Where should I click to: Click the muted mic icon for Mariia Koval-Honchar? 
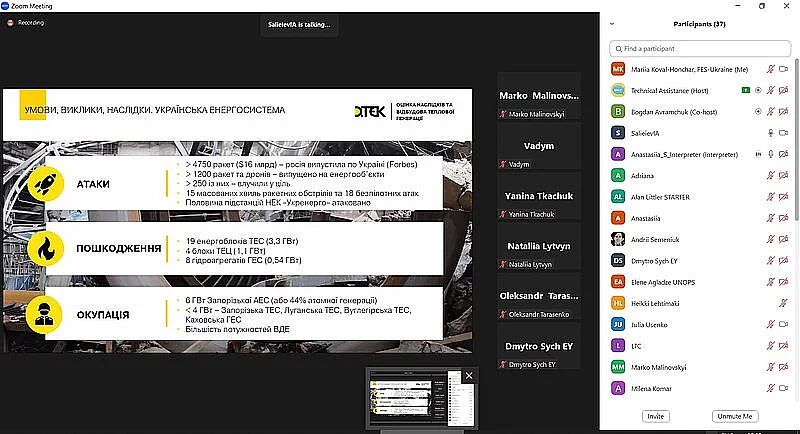pyautogui.click(x=770, y=69)
